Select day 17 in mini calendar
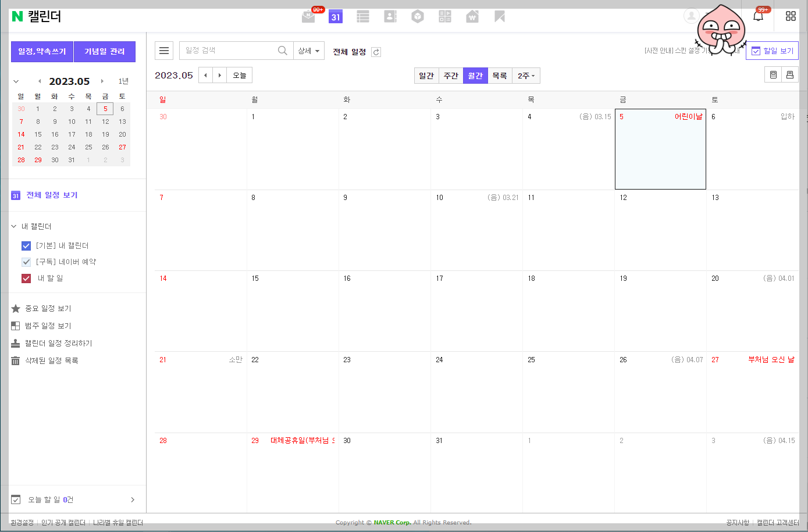Screen dimensions: 808x532 [x=72, y=134]
